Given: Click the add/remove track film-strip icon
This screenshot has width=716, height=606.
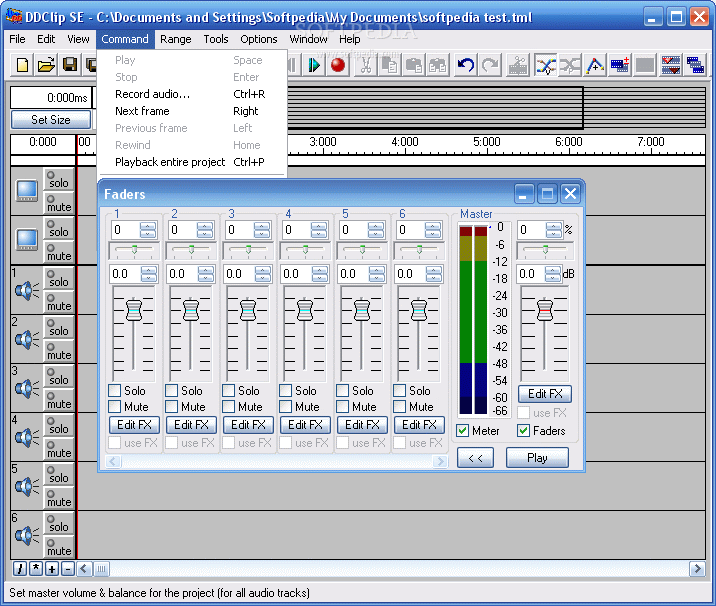Looking at the screenshot, I should click(620, 65).
